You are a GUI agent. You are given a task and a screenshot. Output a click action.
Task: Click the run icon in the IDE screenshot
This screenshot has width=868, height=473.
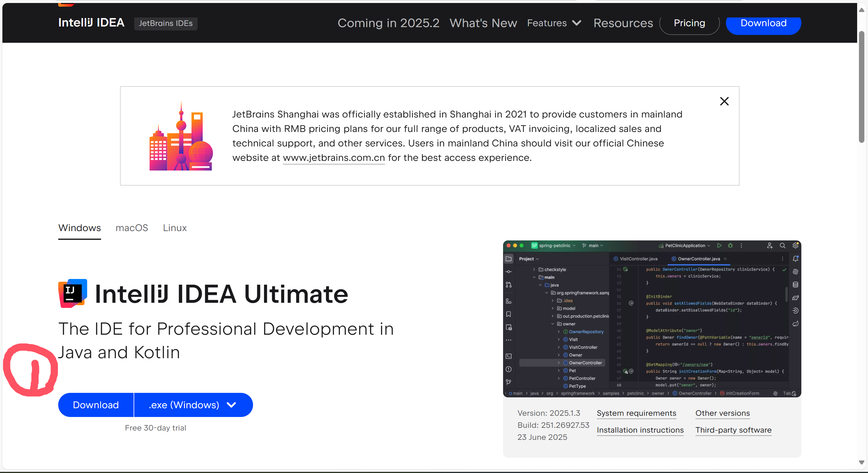719,246
